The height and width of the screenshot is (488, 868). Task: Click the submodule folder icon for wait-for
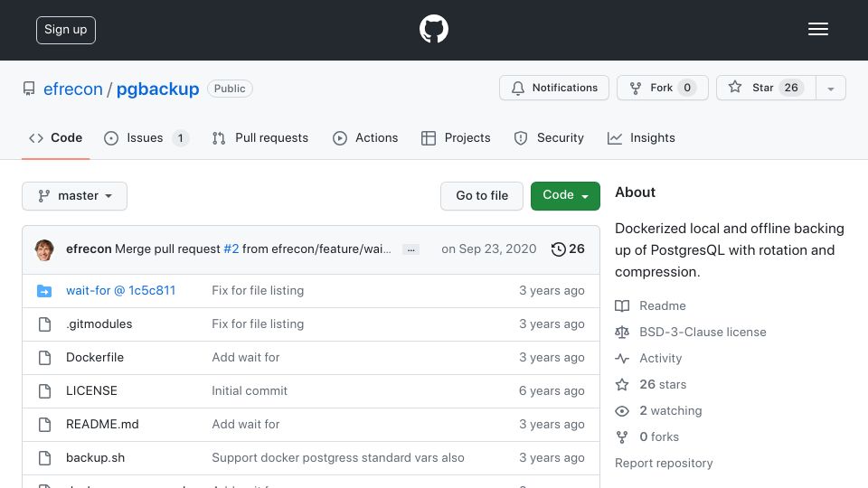(x=44, y=290)
